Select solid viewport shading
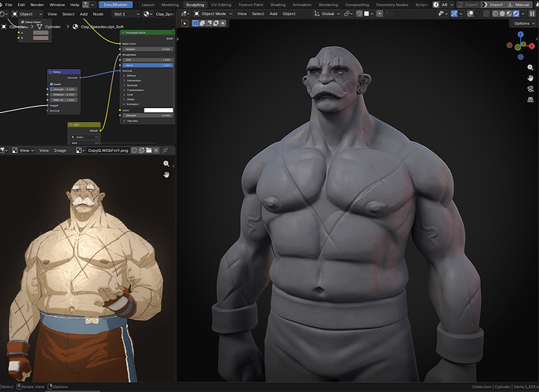The width and height of the screenshot is (539, 392). [502, 14]
